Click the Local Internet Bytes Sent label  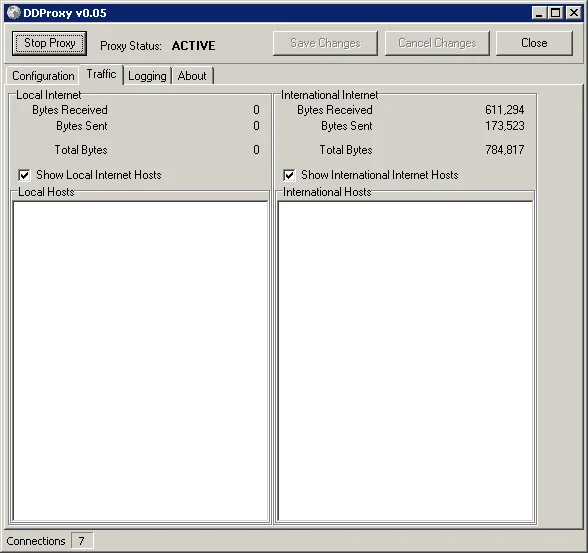[x=82, y=126]
